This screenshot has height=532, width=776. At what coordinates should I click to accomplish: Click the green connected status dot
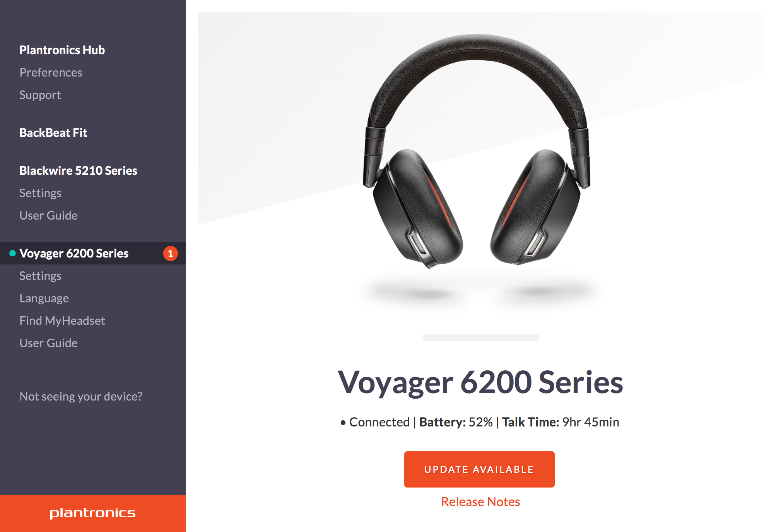[12, 253]
